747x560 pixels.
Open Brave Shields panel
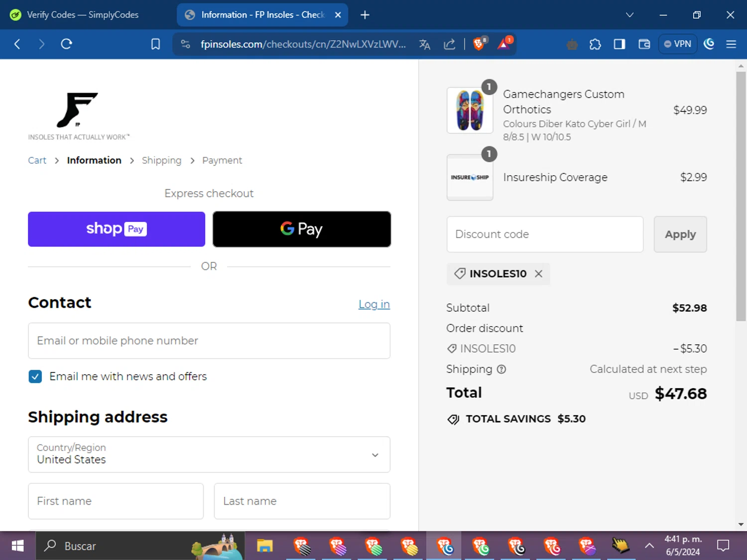coord(479,44)
